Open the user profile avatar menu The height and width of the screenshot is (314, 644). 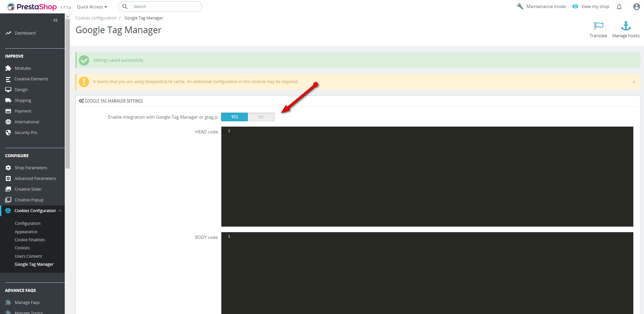[636, 7]
